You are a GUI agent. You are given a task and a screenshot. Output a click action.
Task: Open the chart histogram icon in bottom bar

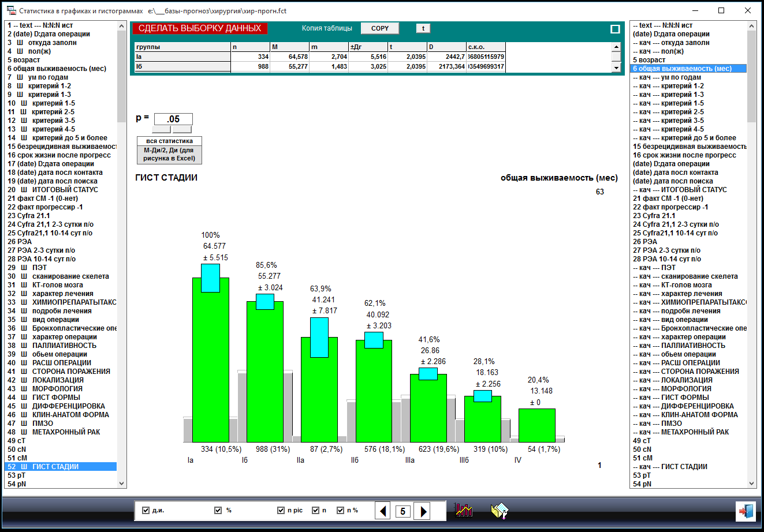click(464, 510)
